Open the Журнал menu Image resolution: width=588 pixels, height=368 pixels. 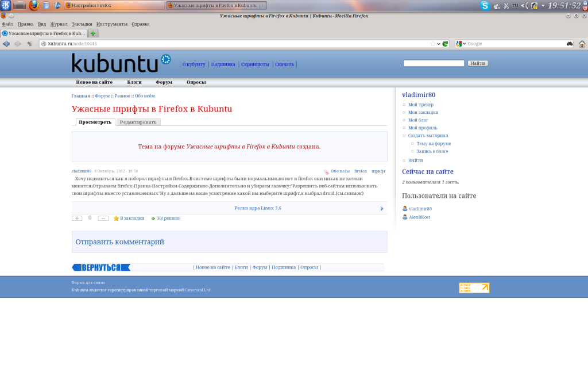[x=59, y=24]
